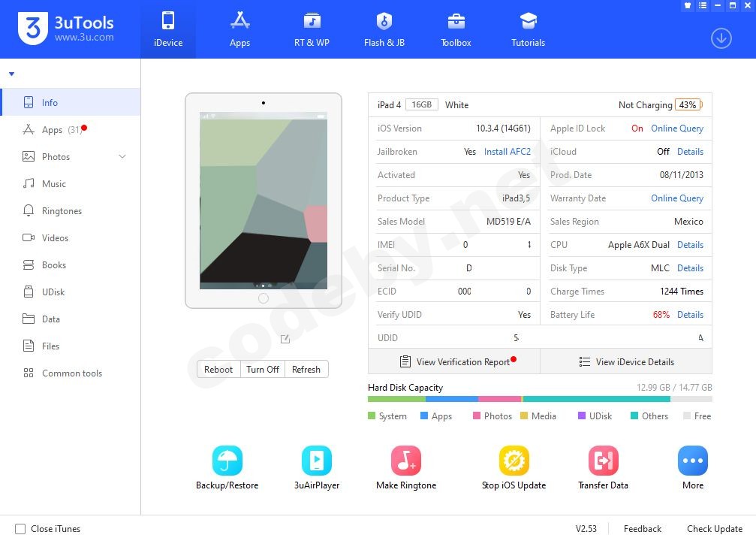Open iCloud Details link
Screen dimensions: 756x541
click(x=690, y=152)
